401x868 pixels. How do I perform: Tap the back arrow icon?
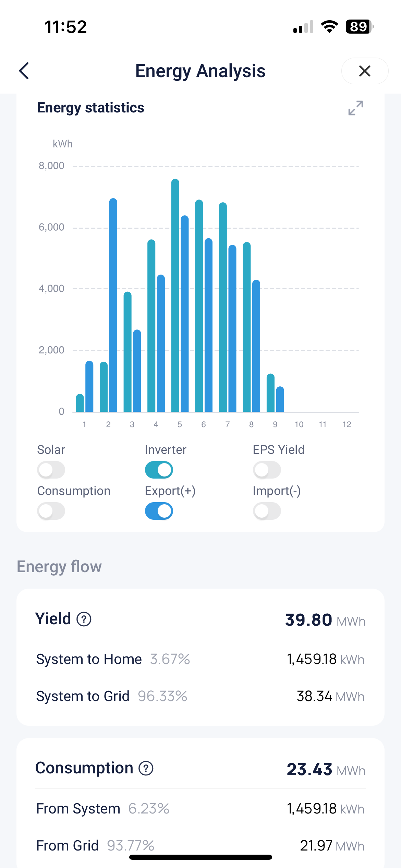coord(24,71)
